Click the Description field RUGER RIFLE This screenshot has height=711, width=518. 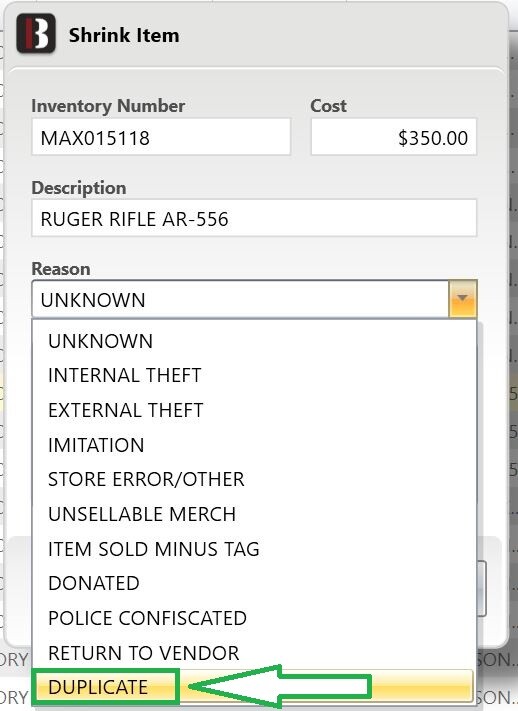pos(254,218)
